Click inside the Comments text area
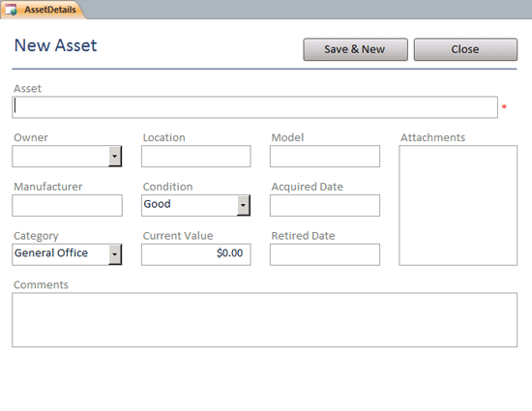This screenshot has height=411, width=532. click(265, 320)
